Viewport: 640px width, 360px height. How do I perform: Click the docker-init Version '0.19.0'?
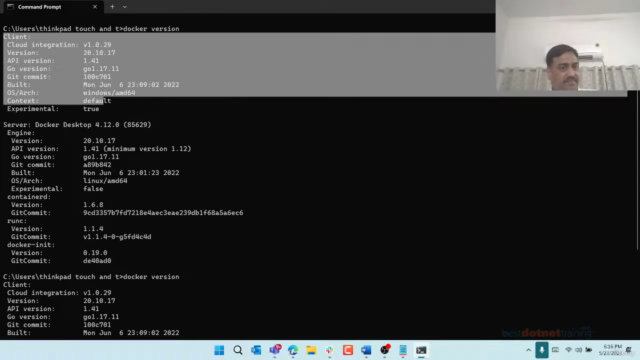[x=95, y=253]
